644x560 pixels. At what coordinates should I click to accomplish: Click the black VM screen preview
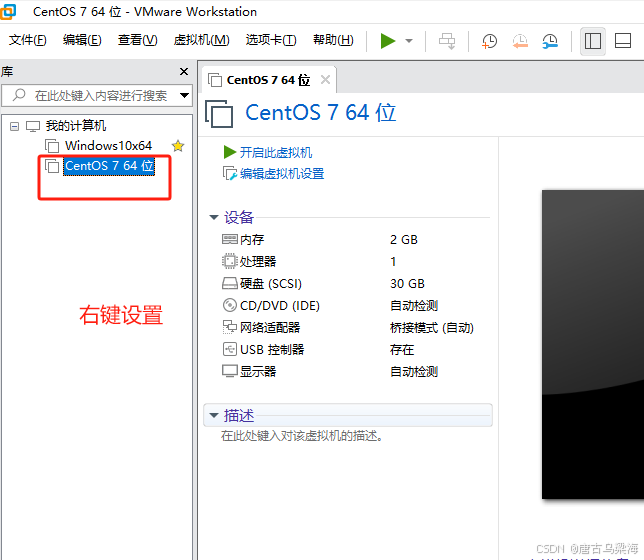pos(593,344)
